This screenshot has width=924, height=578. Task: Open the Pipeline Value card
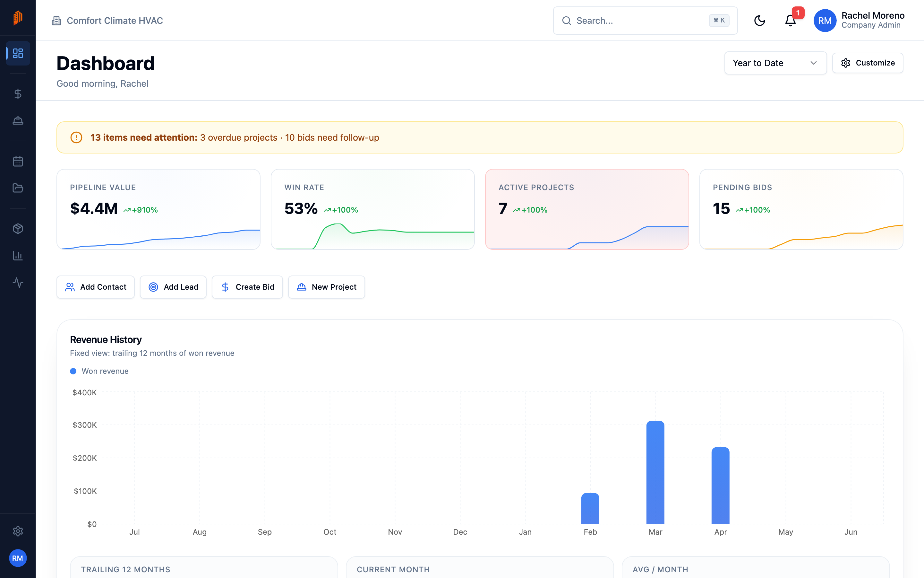coord(158,209)
